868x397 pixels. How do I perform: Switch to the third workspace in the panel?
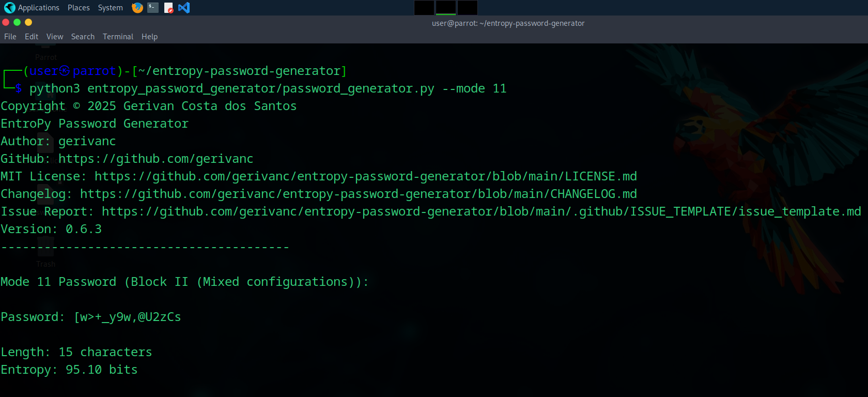(x=468, y=8)
